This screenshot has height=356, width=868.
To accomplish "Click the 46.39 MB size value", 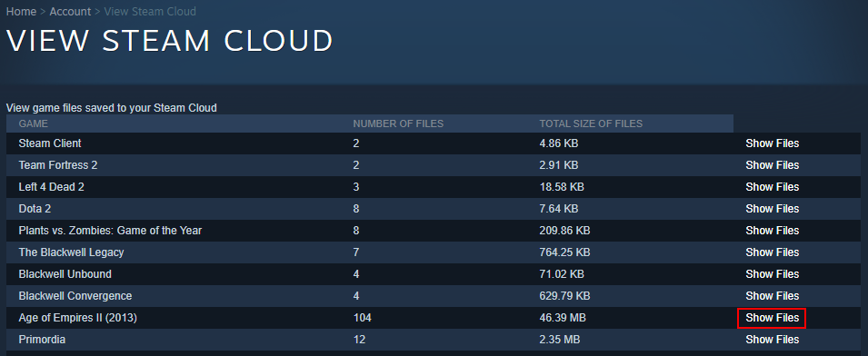I will [563, 318].
